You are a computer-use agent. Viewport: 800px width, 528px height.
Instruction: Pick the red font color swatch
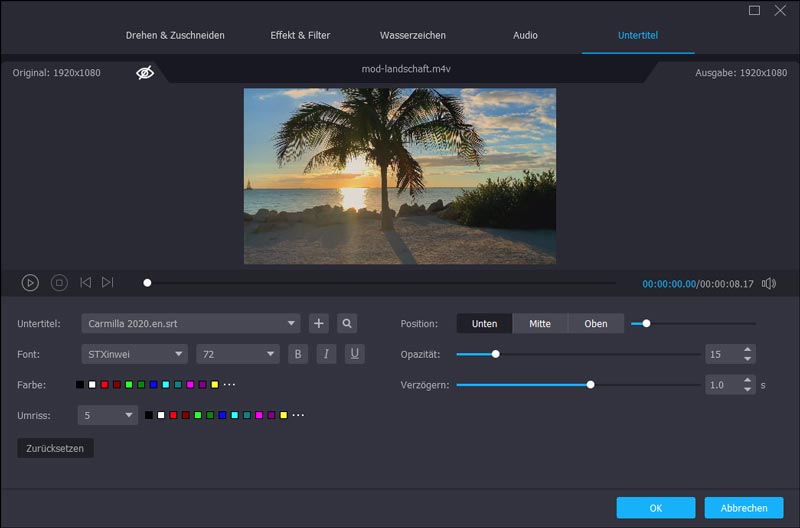104,384
